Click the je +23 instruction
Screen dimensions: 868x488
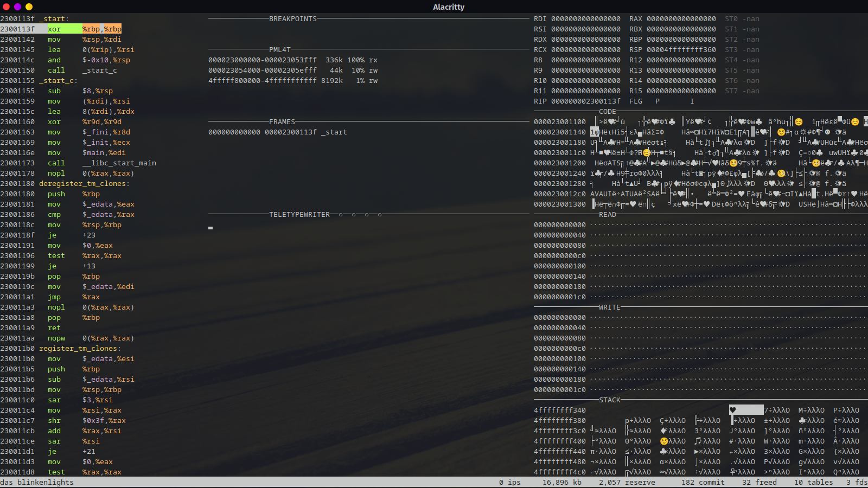[x=48, y=235]
